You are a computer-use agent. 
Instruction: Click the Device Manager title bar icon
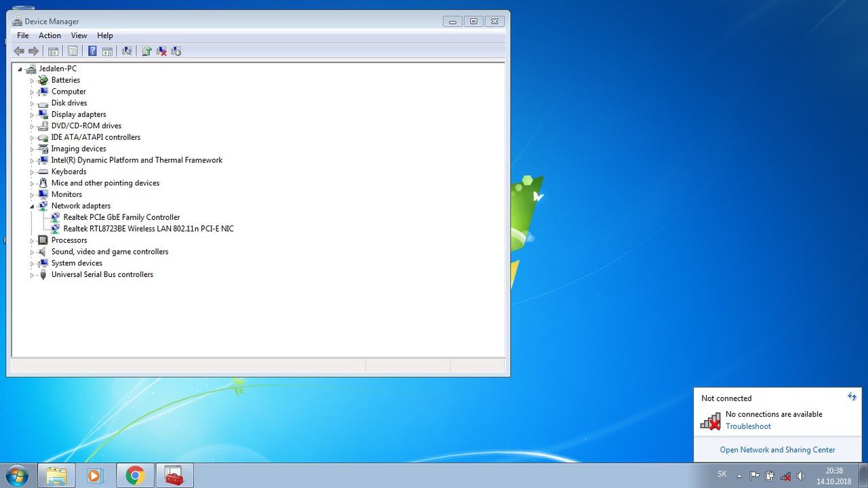click(x=17, y=21)
